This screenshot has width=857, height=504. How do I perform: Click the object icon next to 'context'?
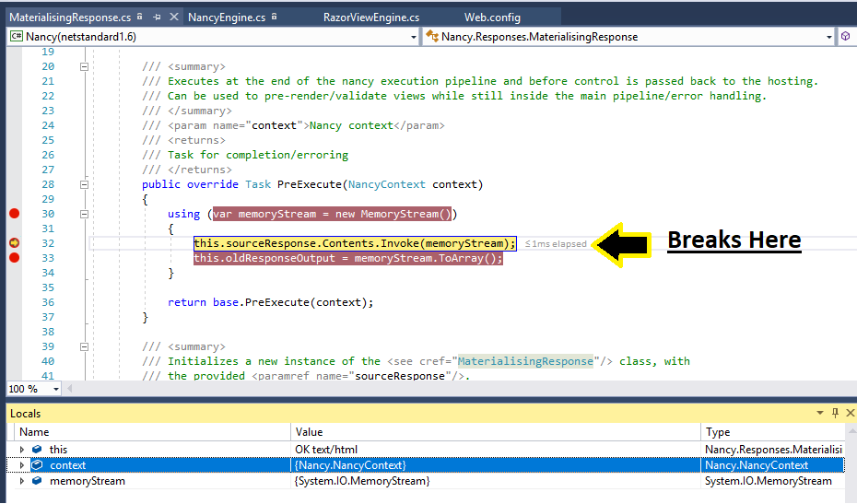tap(37, 465)
